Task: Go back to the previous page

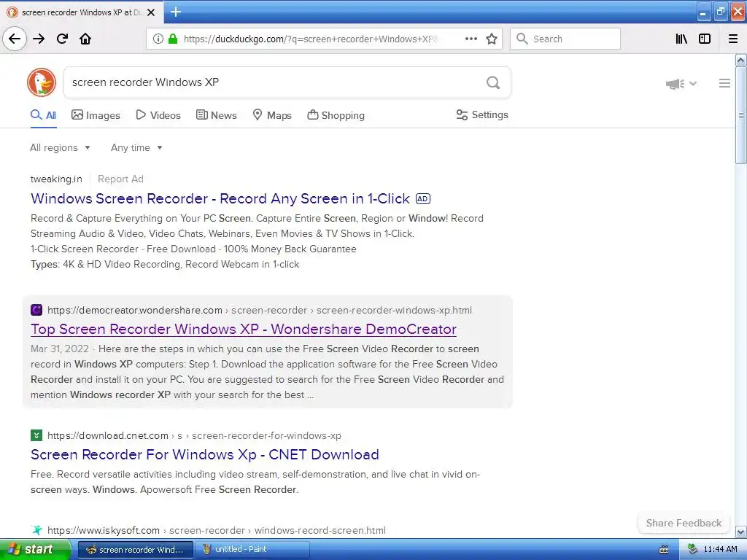Action: (x=15, y=39)
